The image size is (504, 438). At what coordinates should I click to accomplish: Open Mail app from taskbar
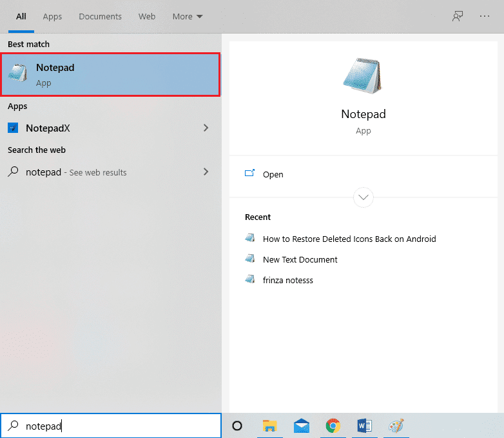pos(301,426)
